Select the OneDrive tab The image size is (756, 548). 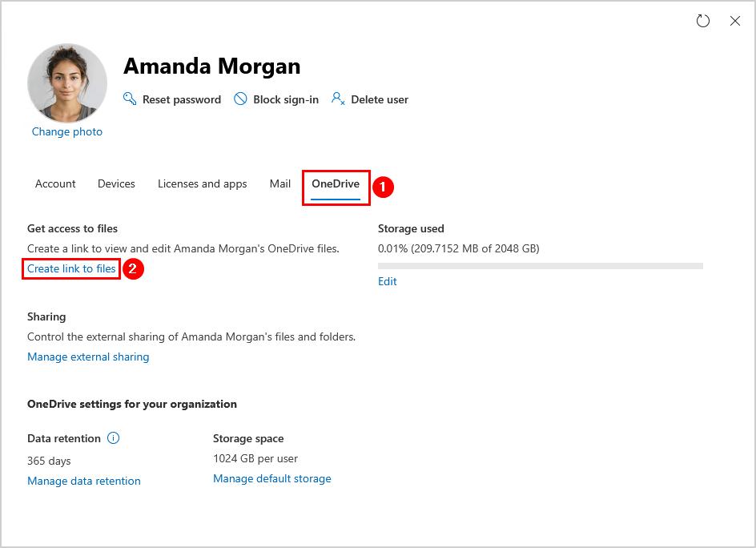[336, 184]
